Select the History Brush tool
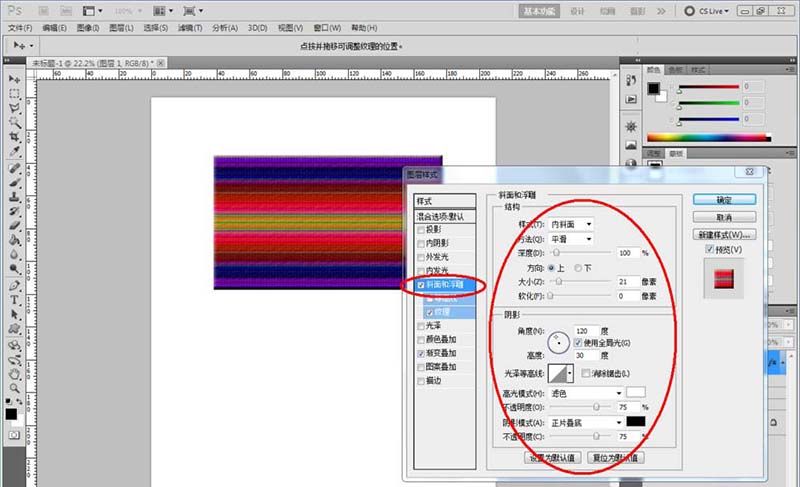Screen dimensions: 800x487 (x=14, y=211)
